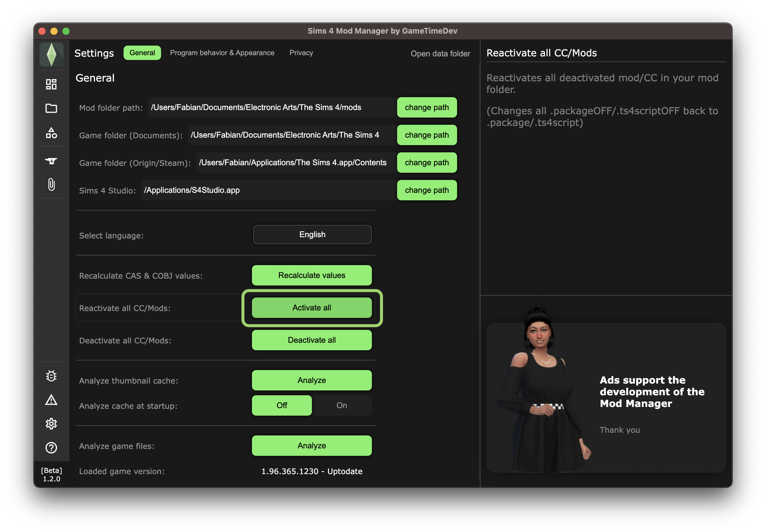
Task: Open the English language dropdown
Action: (x=312, y=234)
